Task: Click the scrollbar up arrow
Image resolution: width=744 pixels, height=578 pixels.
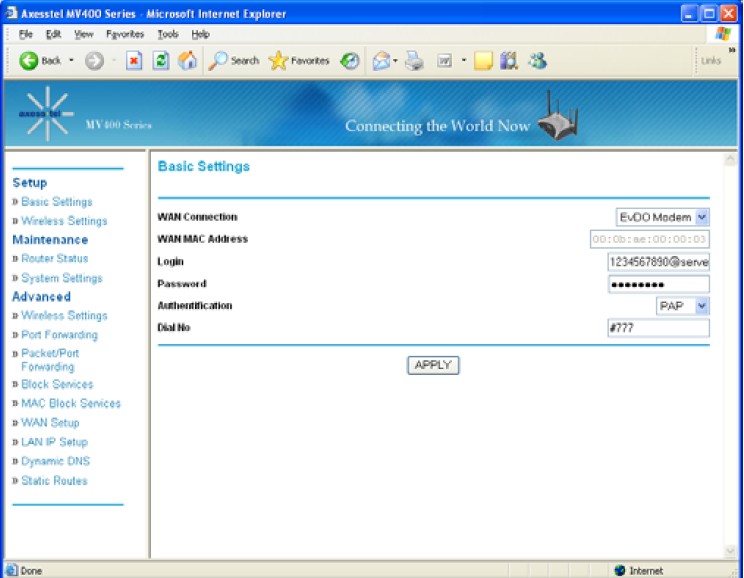Action: [x=730, y=160]
